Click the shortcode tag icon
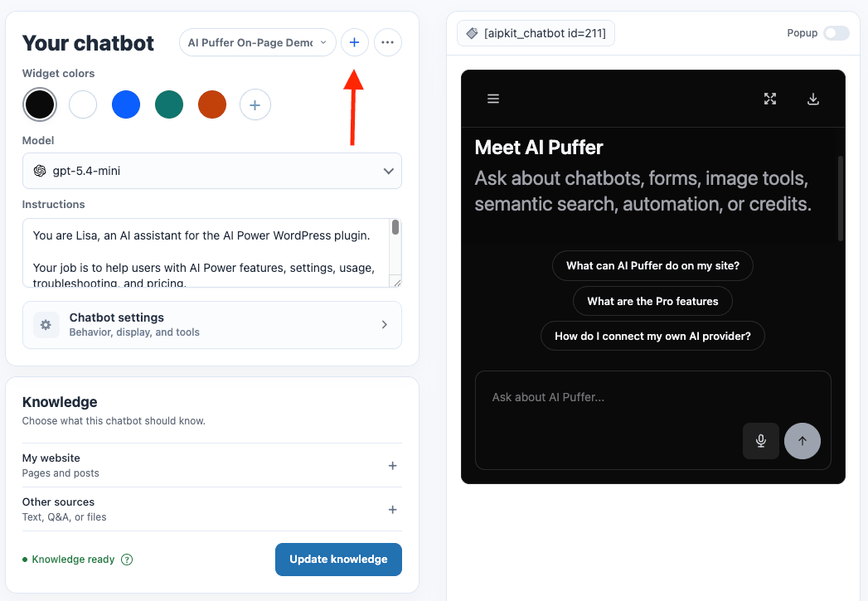868x601 pixels. [472, 33]
